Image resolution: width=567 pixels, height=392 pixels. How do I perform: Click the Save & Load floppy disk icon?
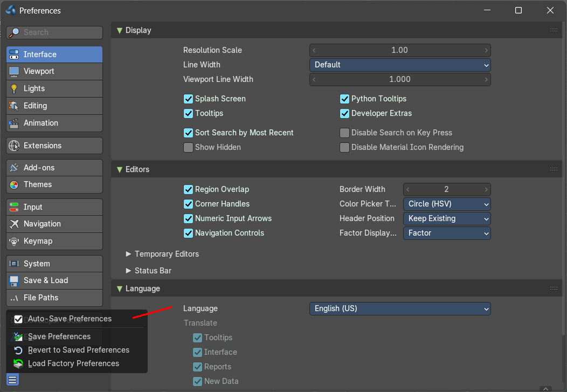[14, 280]
